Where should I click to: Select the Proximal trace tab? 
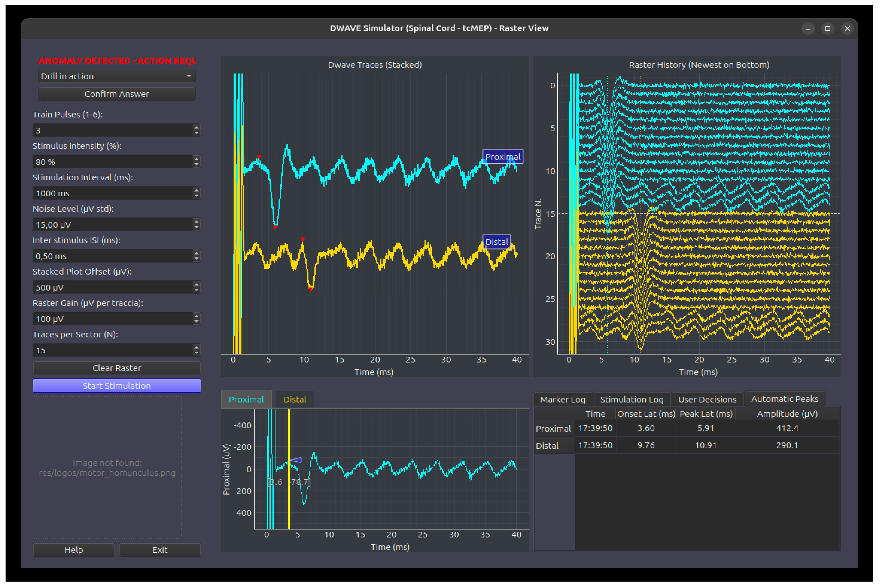pos(246,399)
